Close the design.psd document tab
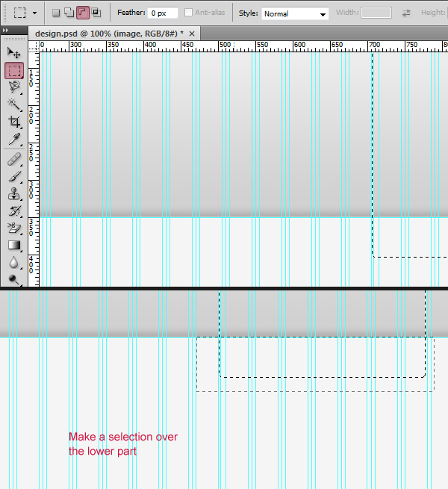The image size is (448, 489). 192,34
